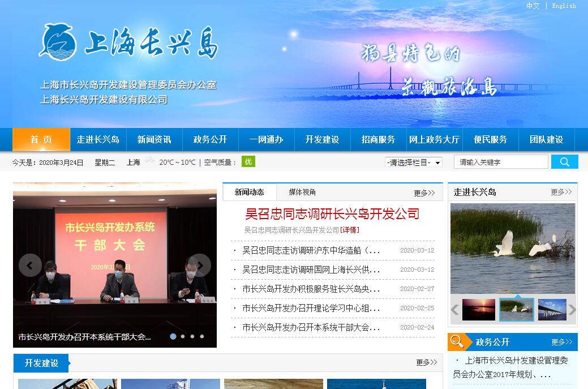This screenshot has width=588, height=389.
Task: Switch to 新闻动态 tab
Action: (250, 192)
